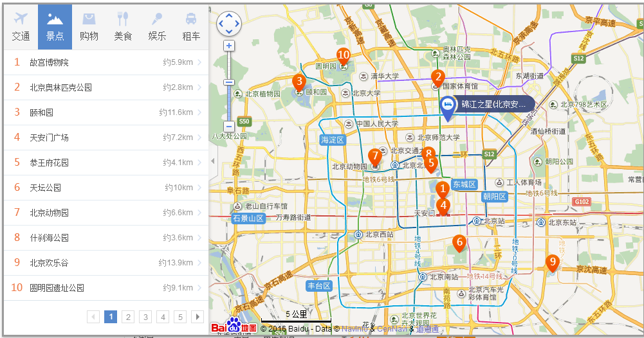Switch to the 交通 tab

click(x=21, y=27)
